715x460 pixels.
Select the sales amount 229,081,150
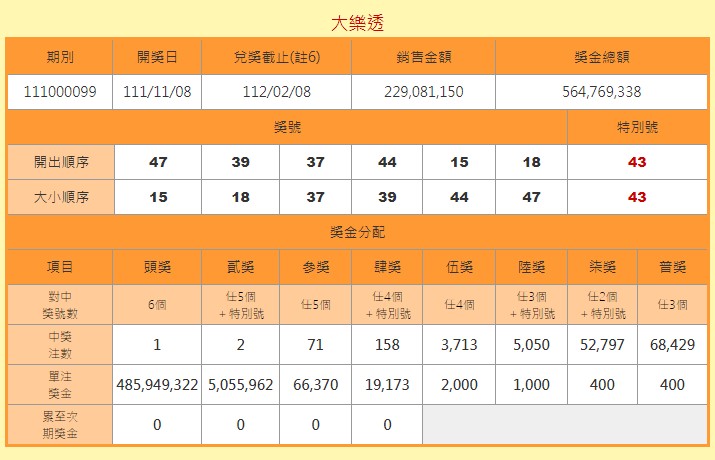pyautogui.click(x=423, y=92)
